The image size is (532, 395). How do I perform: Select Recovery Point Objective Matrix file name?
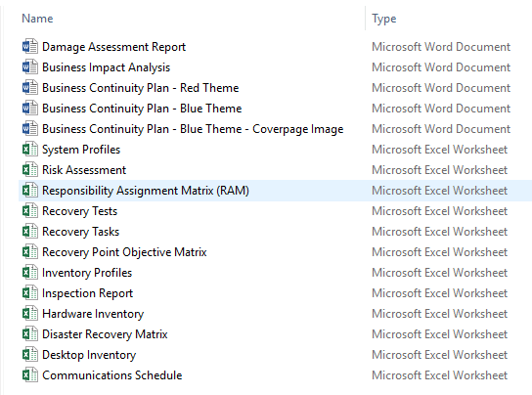click(124, 252)
